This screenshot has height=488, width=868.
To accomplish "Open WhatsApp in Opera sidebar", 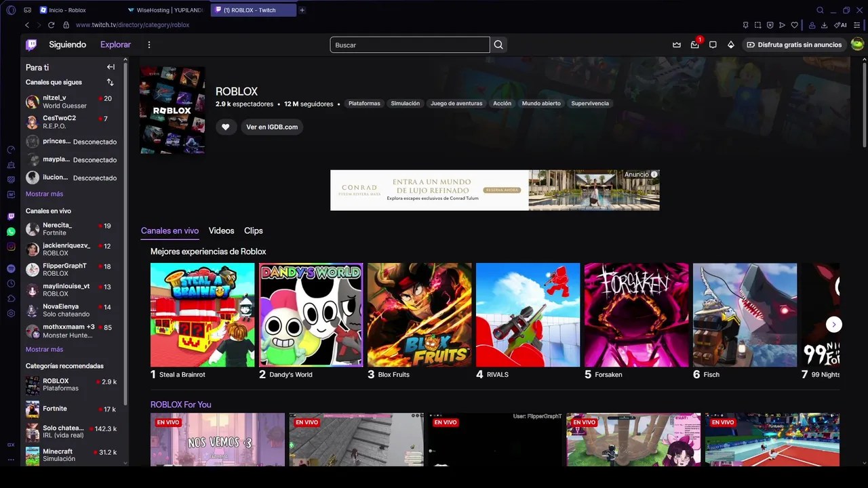I will [11, 232].
